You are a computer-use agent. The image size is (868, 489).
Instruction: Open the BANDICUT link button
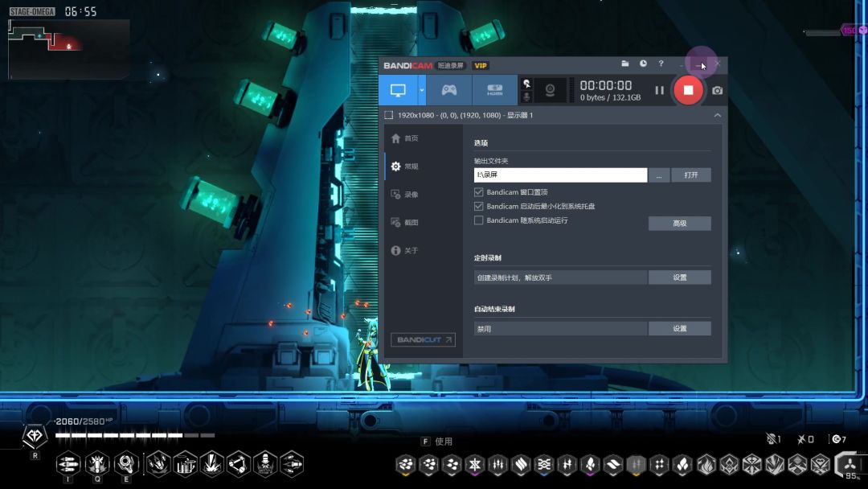(423, 339)
